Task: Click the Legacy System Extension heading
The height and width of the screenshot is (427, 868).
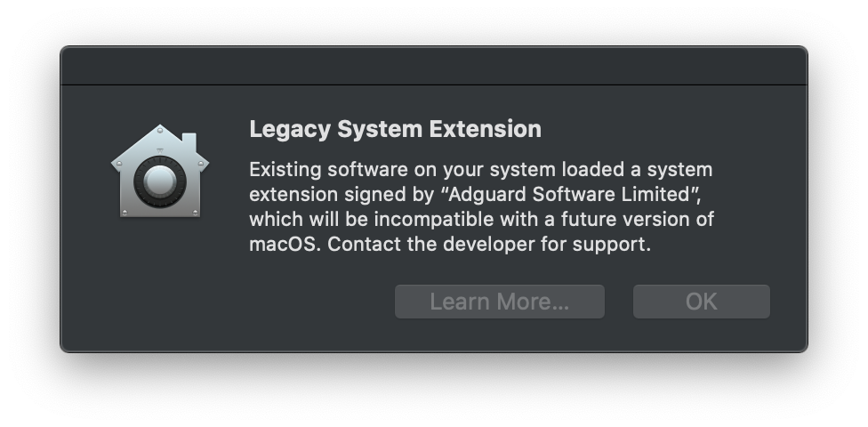Action: click(395, 129)
